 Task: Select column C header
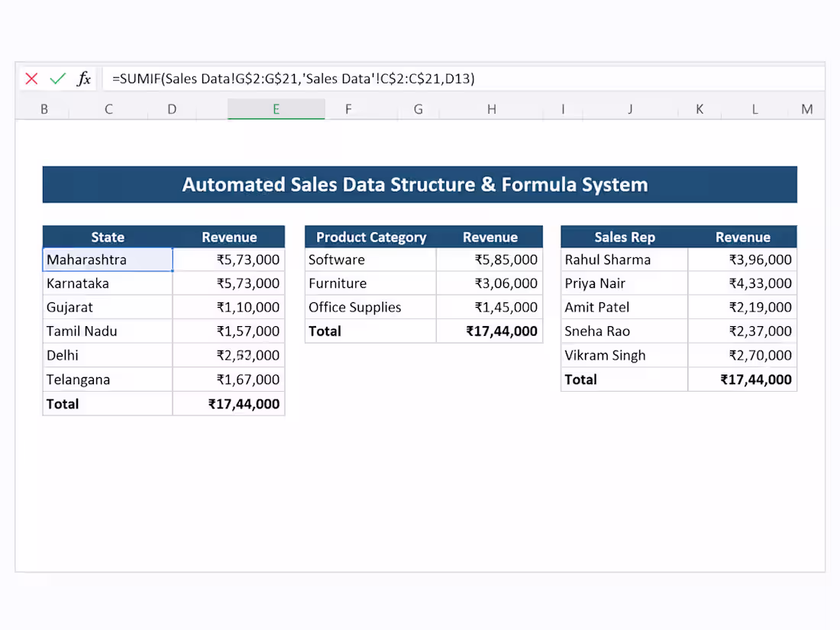(108, 109)
